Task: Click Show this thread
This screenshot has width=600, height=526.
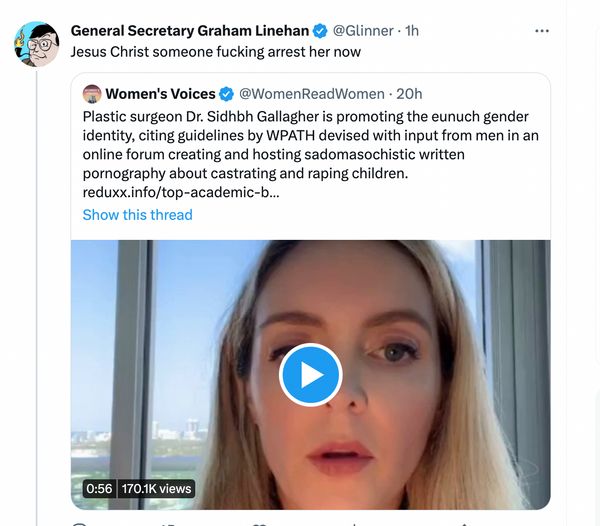Action: pyautogui.click(x=137, y=215)
